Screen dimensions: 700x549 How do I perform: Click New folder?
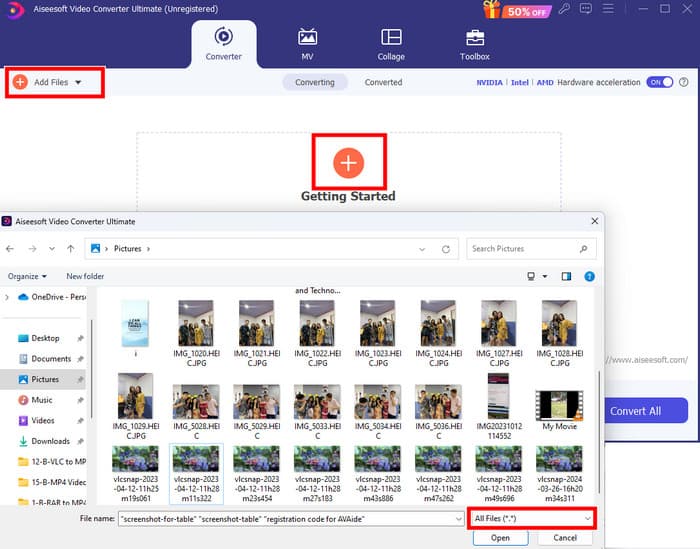pos(85,276)
